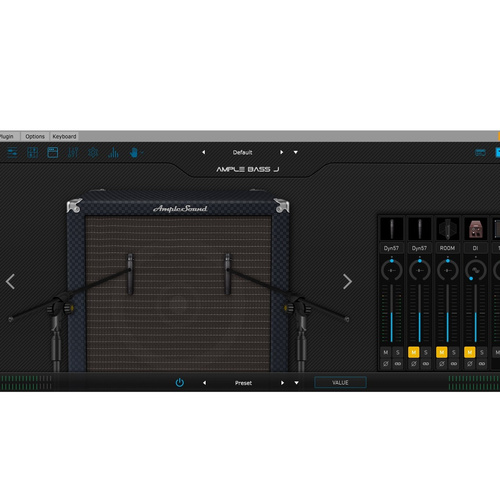Select the muted Dyn57 channel mic thumbnail

(x=419, y=229)
